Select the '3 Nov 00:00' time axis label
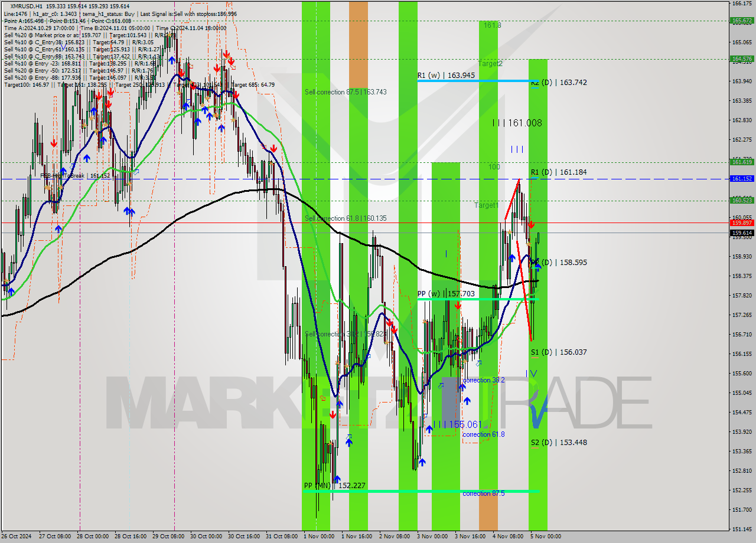The height and width of the screenshot is (543, 756). (431, 537)
